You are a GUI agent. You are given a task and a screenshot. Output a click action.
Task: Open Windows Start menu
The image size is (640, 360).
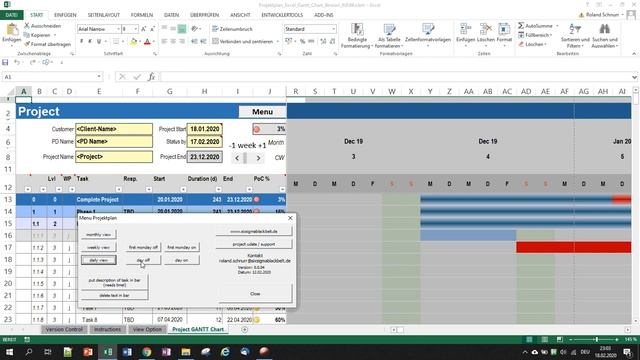tap(9, 352)
